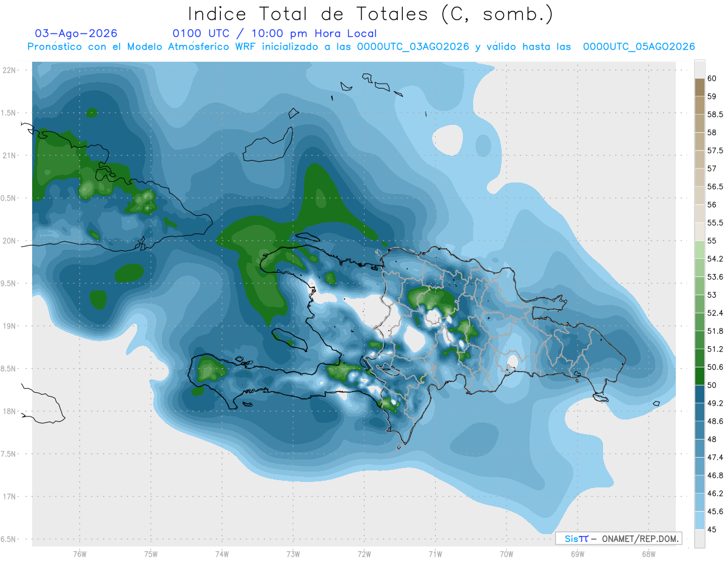Click the blue swatch between 47.4 and 48
728x562 pixels.
pos(699,448)
